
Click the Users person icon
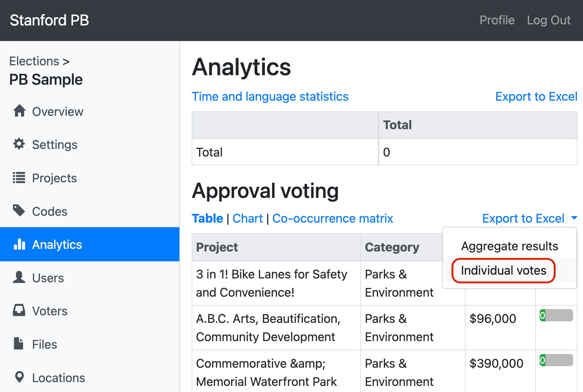[19, 277]
